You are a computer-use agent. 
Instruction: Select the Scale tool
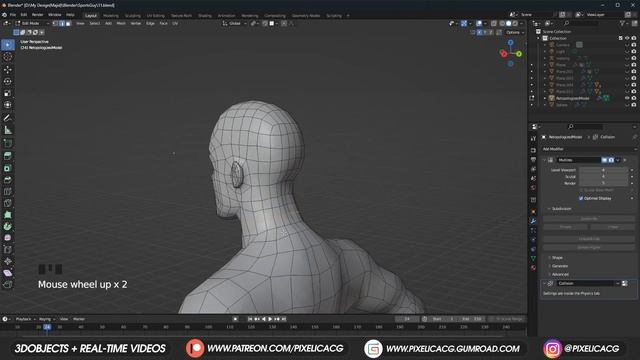(x=8, y=93)
